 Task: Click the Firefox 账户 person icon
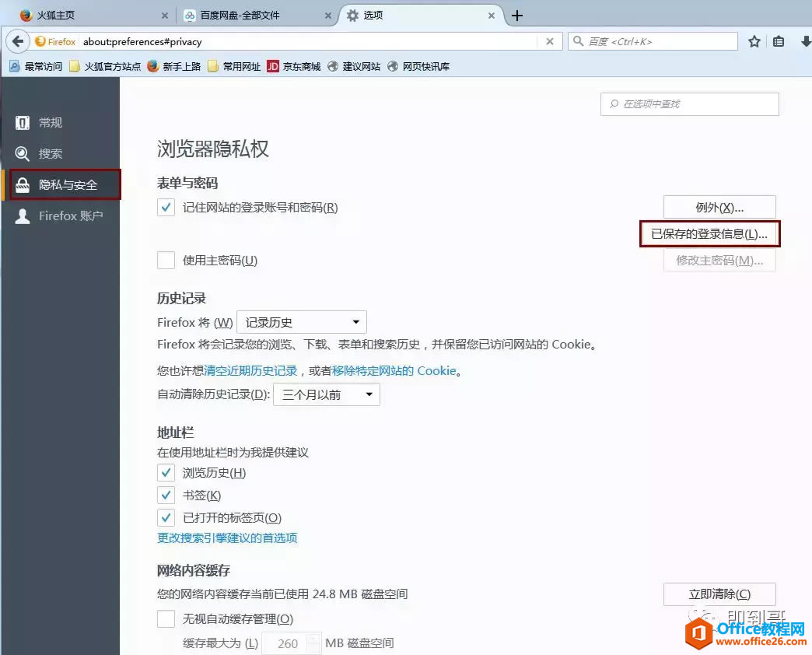tap(23, 216)
